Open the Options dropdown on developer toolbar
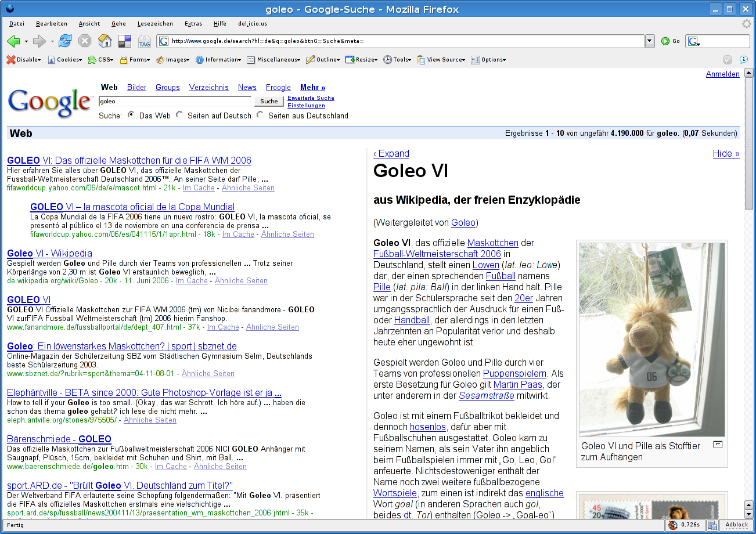Screen dimensions: 756x534 pos(489,60)
